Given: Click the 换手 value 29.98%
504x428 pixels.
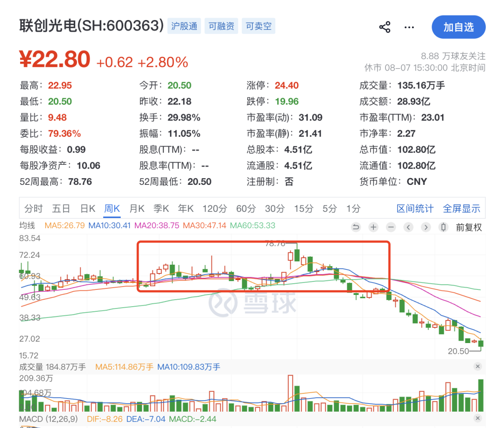Looking at the screenshot, I should point(184,117).
